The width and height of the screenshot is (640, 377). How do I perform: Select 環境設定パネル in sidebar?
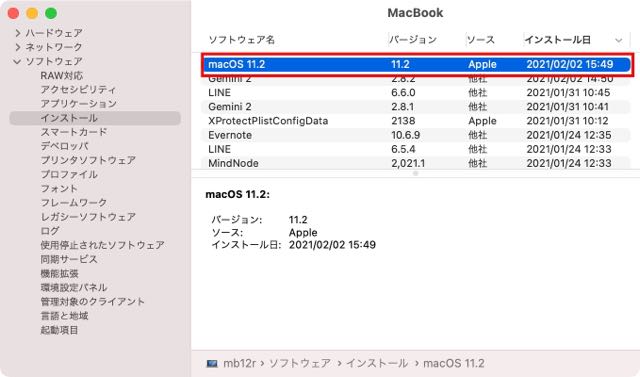tap(73, 287)
